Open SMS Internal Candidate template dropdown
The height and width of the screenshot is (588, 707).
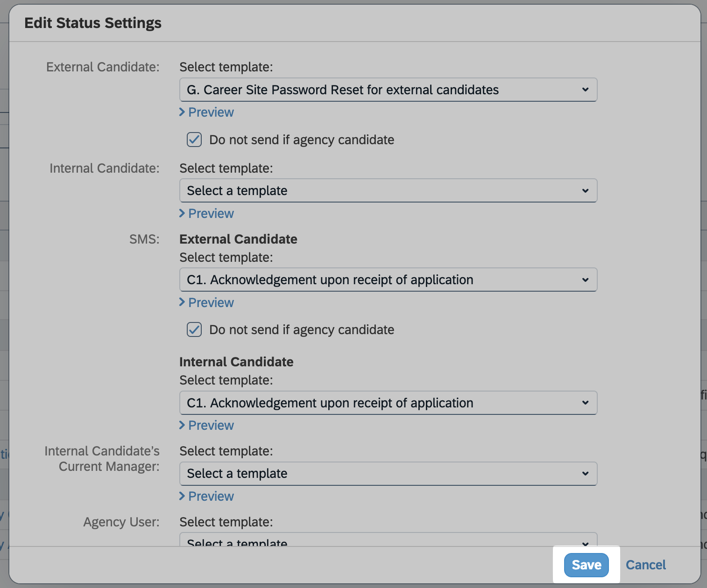388,403
